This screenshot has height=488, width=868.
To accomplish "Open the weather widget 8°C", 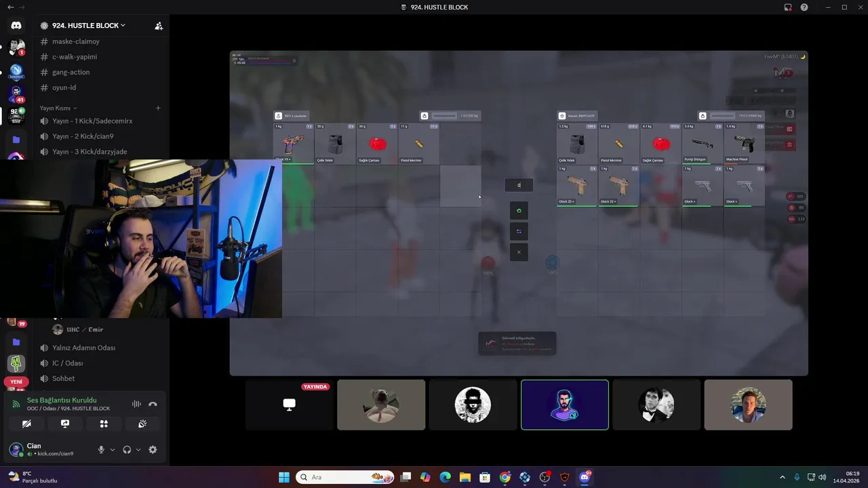I will pyautogui.click(x=33, y=477).
